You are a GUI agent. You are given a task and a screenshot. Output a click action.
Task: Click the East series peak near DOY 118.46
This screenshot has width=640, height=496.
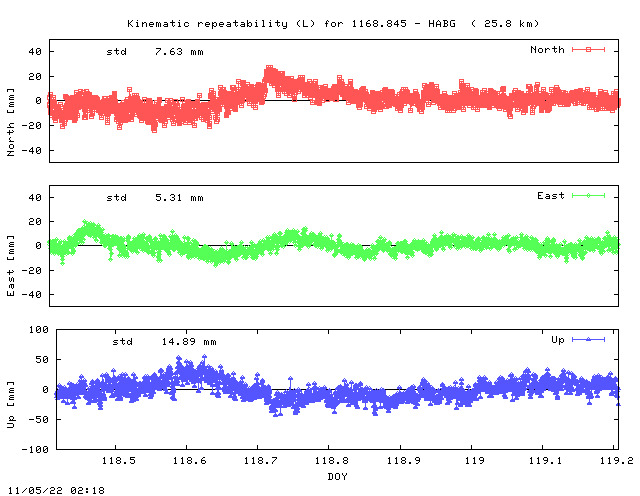coord(85,222)
